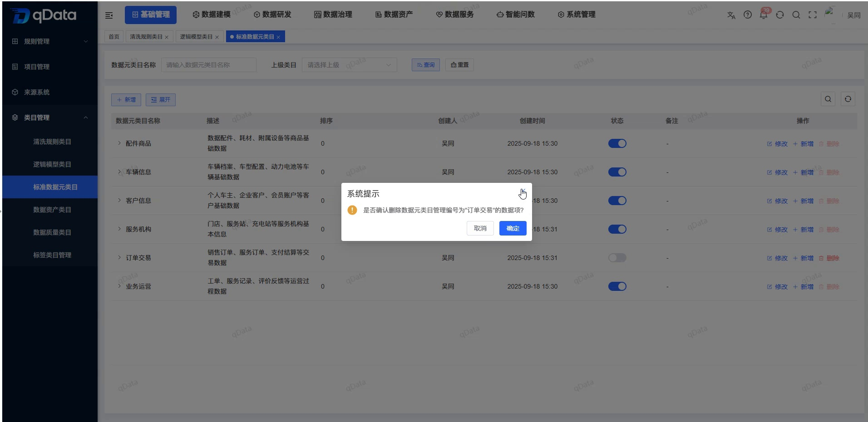Collapse the 类目管理 sidebar menu
The image size is (868, 422).
pyautogui.click(x=50, y=118)
